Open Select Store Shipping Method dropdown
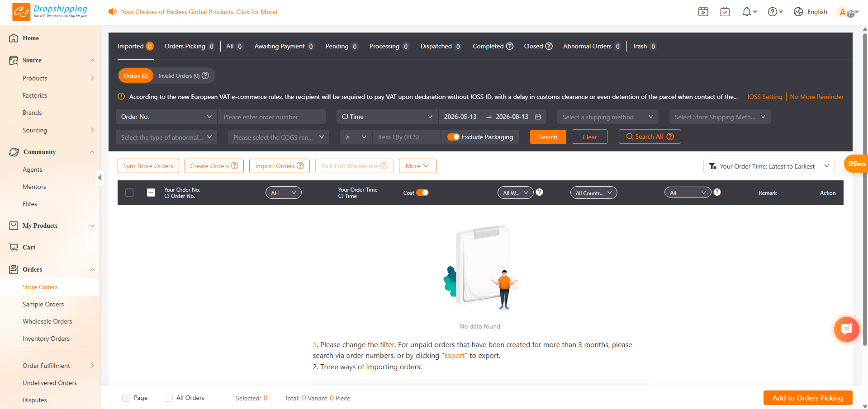Image resolution: width=868 pixels, height=409 pixels. coord(720,117)
